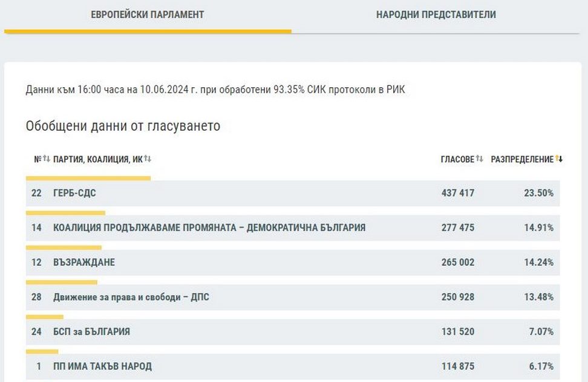Click the sort arrows beside the № column
This screenshot has height=382, width=588.
click(x=47, y=159)
